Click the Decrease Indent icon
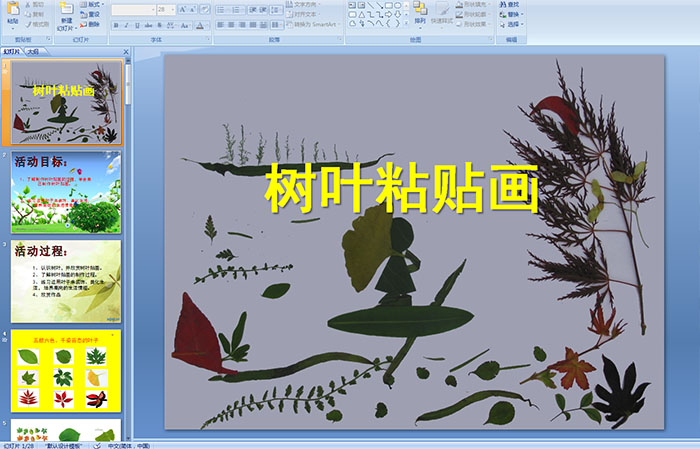The width and height of the screenshot is (700, 449). point(253,10)
